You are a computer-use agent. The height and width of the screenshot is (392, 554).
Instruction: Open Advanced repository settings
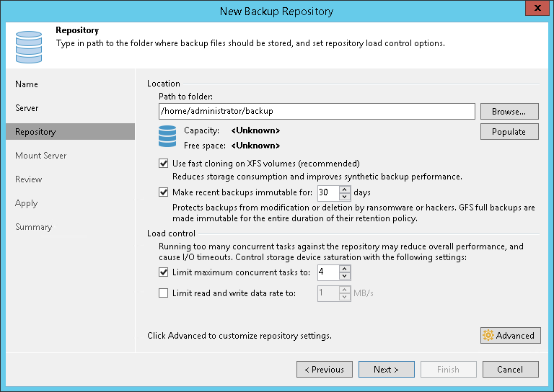coord(510,335)
